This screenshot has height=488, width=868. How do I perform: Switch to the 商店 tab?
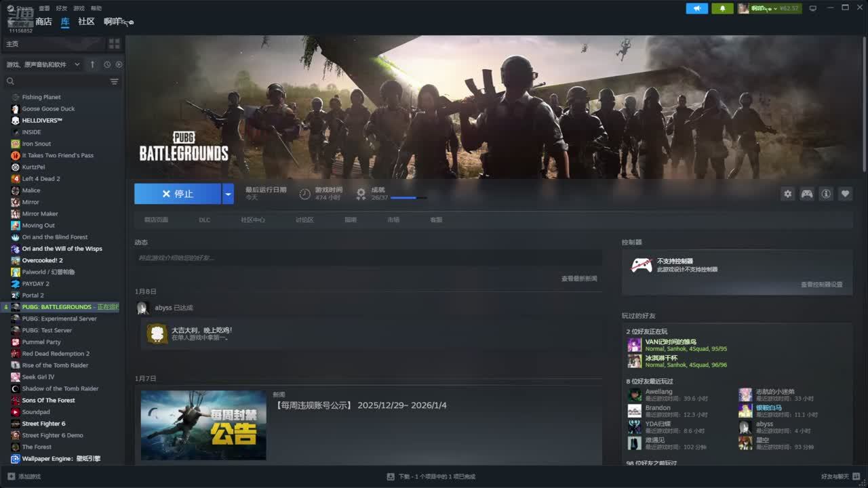tap(43, 22)
